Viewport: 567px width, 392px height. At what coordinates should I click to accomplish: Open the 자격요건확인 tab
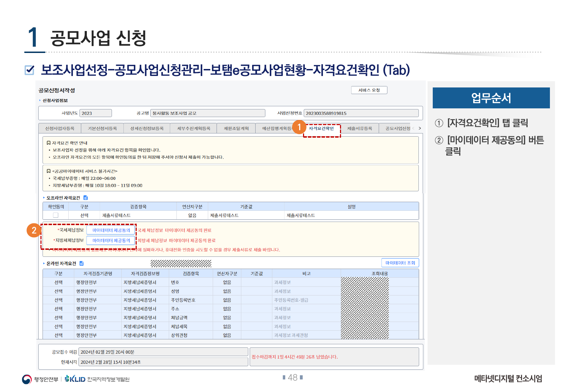click(321, 129)
